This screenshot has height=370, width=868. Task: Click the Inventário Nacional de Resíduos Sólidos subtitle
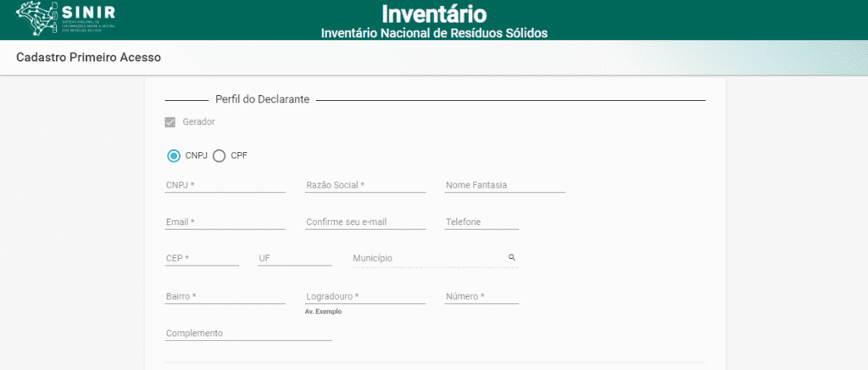click(x=434, y=33)
